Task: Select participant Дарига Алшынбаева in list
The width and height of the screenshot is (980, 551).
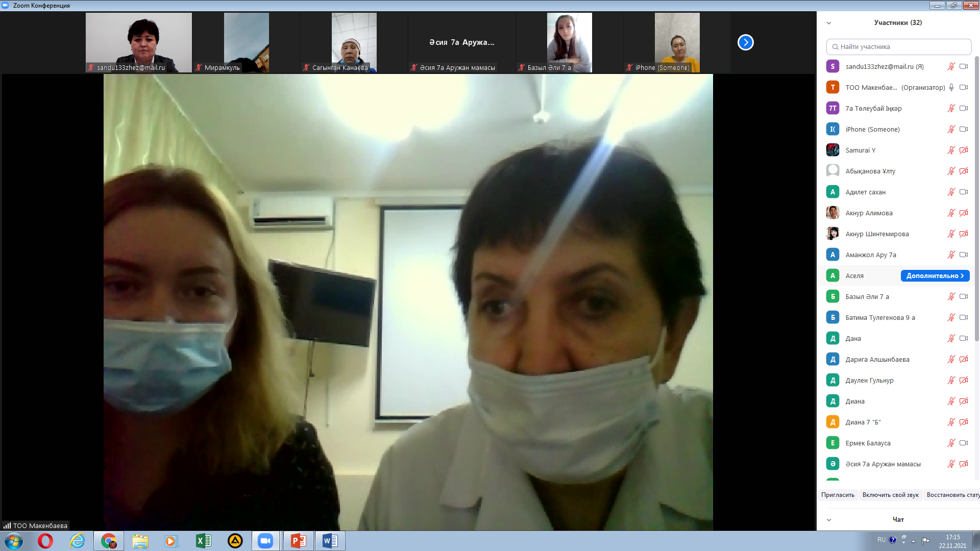Action: point(877,359)
